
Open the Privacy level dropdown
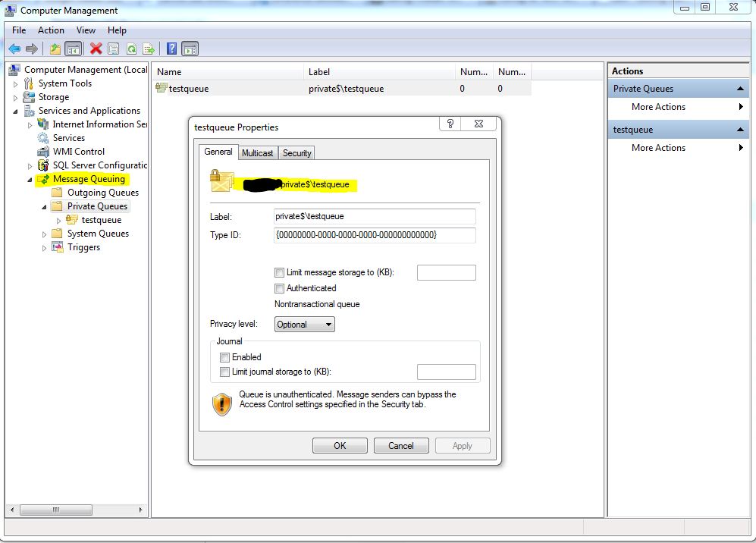305,324
